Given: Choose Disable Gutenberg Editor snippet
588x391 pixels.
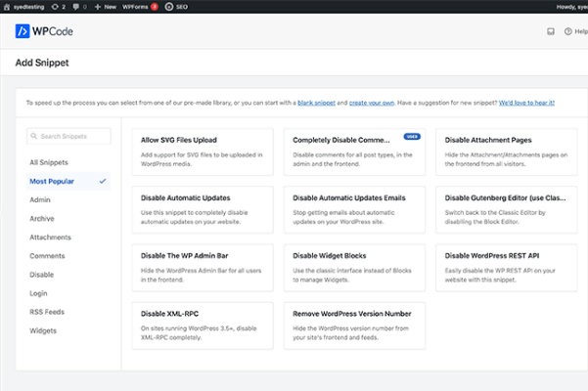Looking at the screenshot, I should coord(506,210).
